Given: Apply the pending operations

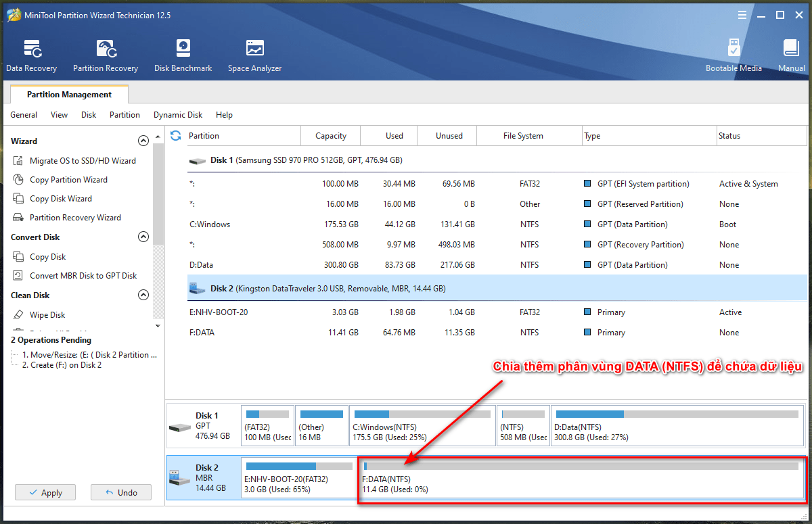Looking at the screenshot, I should pos(45,493).
